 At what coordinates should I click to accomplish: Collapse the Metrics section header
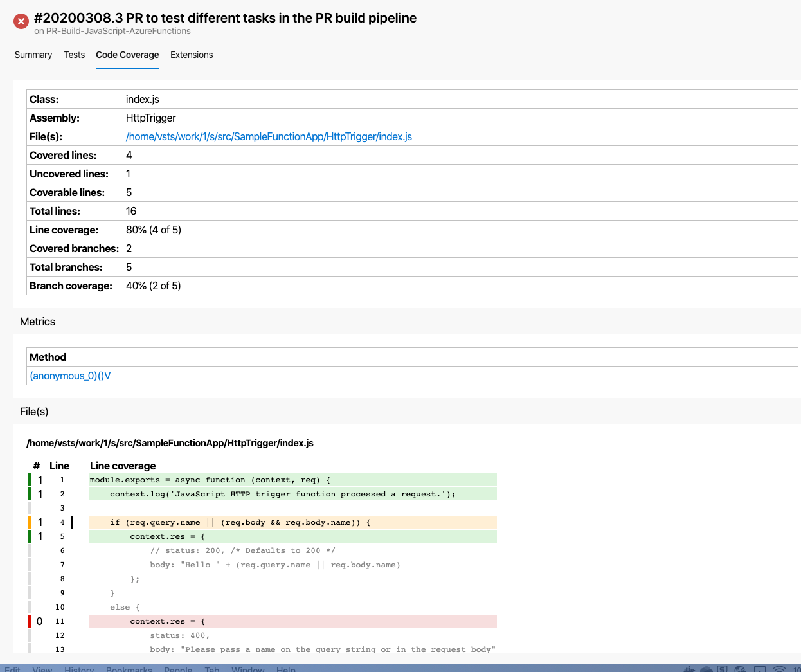37,322
